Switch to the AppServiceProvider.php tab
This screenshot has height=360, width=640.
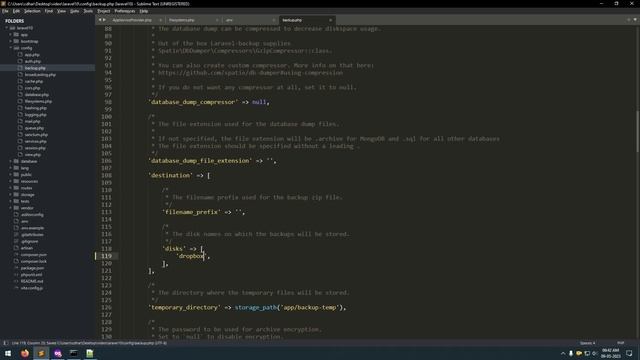[132, 20]
